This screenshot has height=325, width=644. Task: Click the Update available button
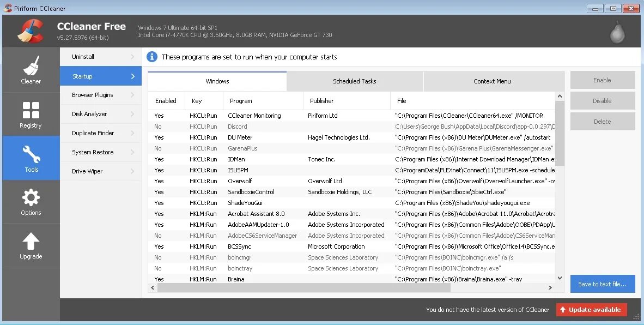[592, 310]
